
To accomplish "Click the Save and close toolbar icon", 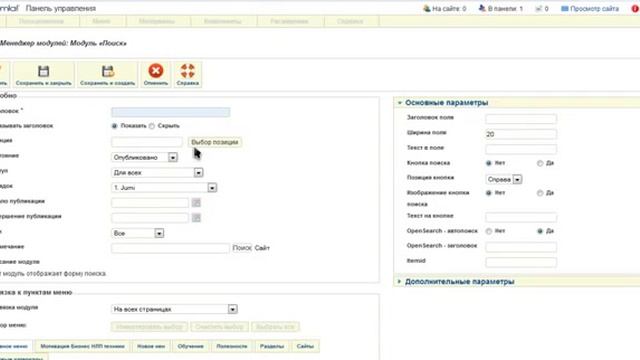I will click(43, 71).
